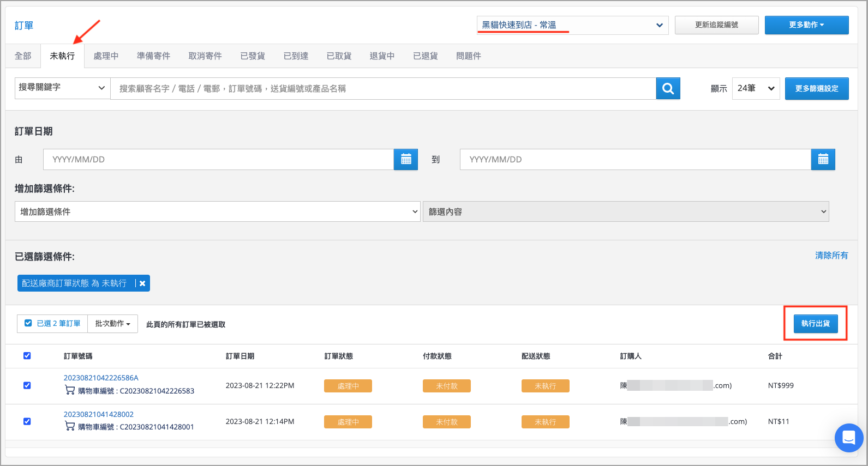
Task: Open order link 20230821041428002
Action: pos(99,414)
